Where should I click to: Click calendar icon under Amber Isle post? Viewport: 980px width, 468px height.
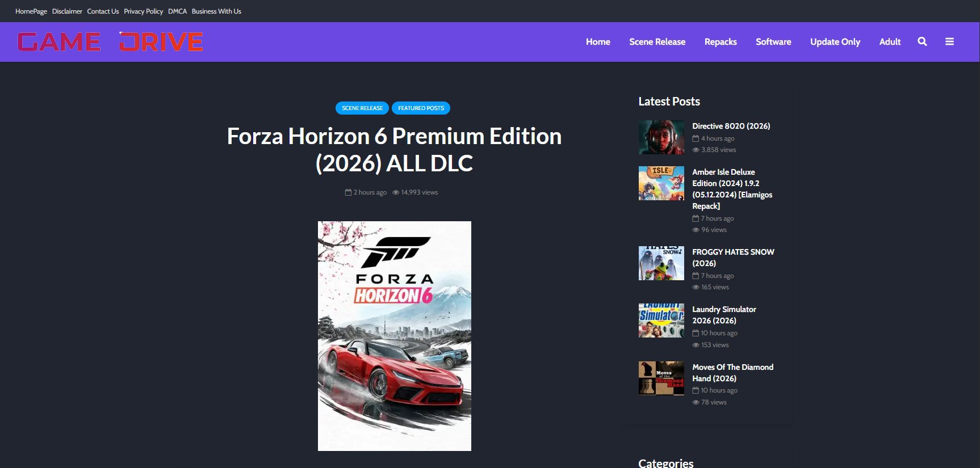click(x=696, y=218)
